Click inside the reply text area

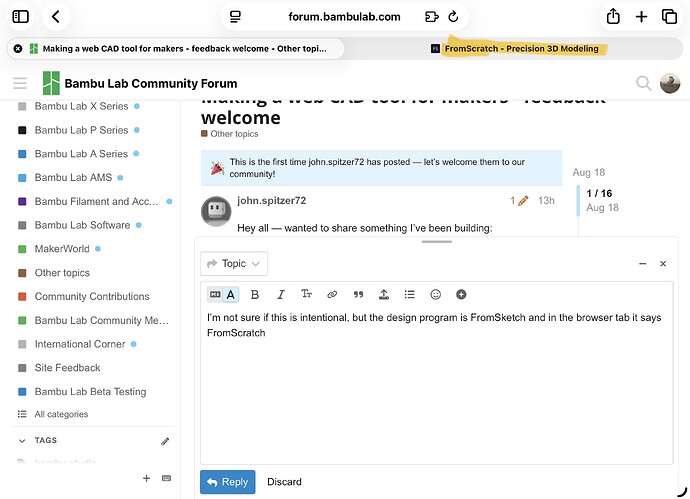click(x=437, y=385)
